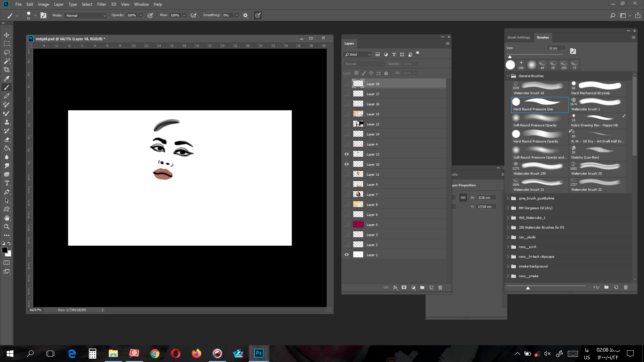Image resolution: width=644 pixels, height=362 pixels.
Task: Adjust brush thumbnail size slider
Action: tap(528, 288)
